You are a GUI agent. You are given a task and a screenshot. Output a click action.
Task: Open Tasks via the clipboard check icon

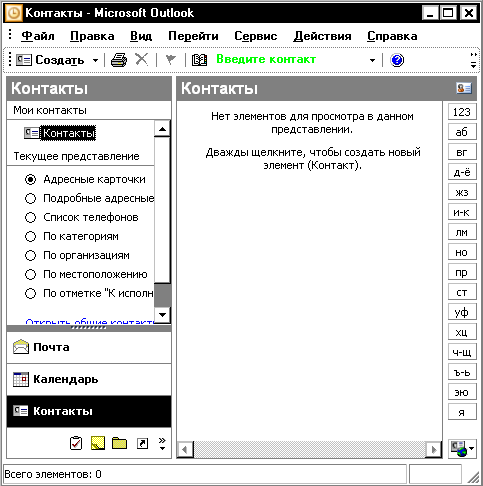pos(76,443)
